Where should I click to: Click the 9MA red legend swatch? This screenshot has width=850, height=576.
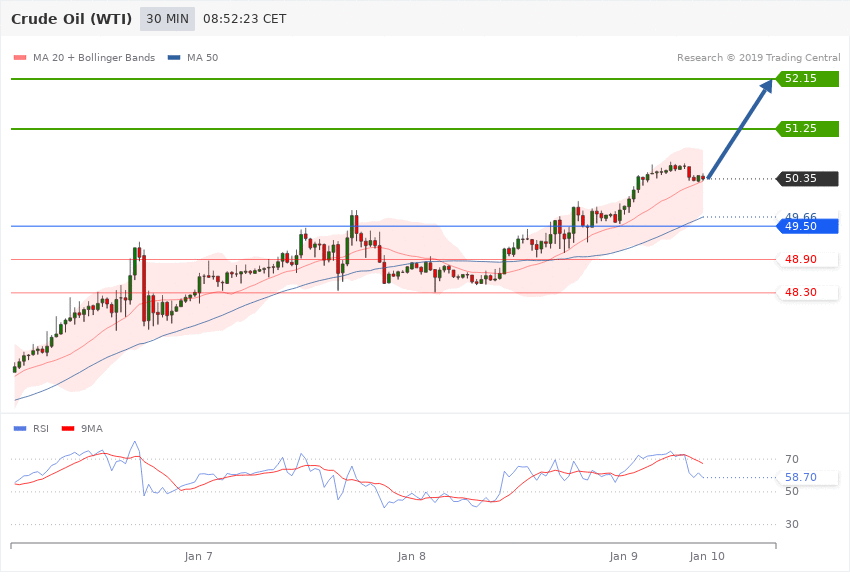coord(68,429)
